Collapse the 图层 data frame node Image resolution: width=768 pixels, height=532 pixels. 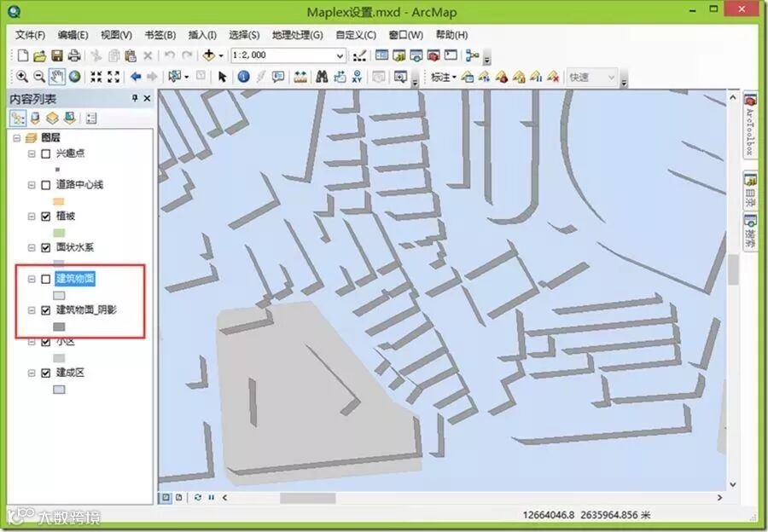17,138
